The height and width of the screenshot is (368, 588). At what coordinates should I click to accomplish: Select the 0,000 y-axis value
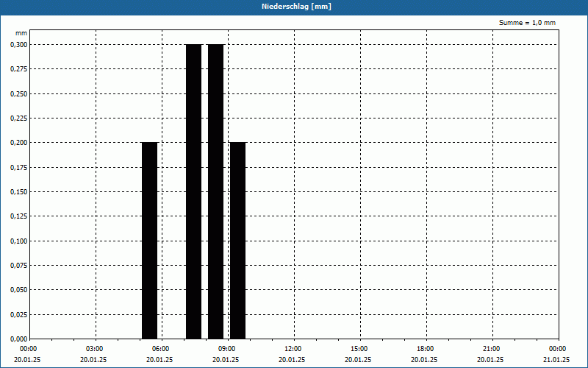point(19,339)
